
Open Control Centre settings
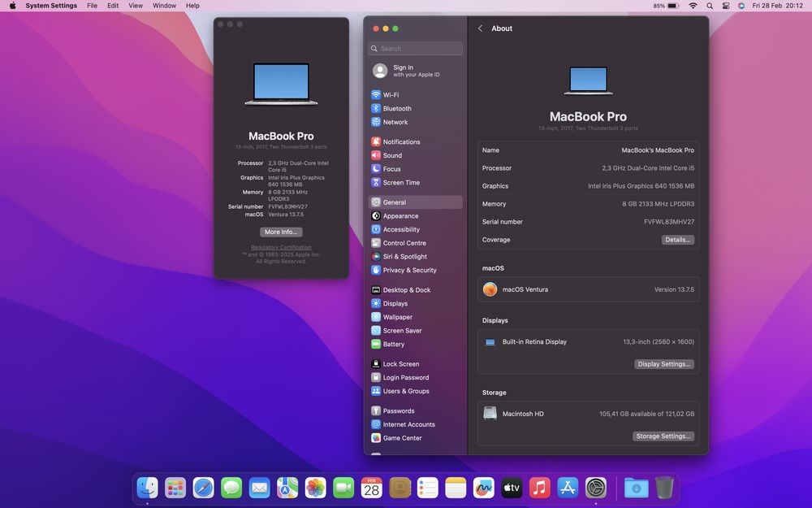pos(415,242)
